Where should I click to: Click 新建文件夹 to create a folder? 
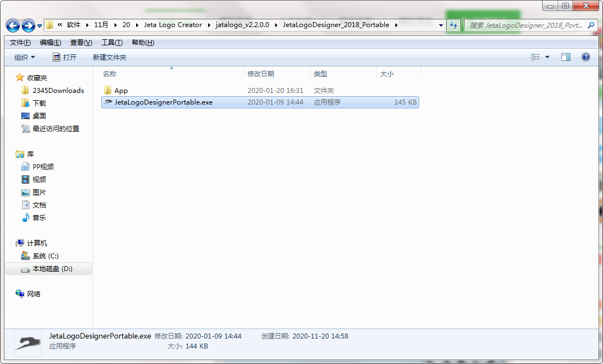coord(110,58)
